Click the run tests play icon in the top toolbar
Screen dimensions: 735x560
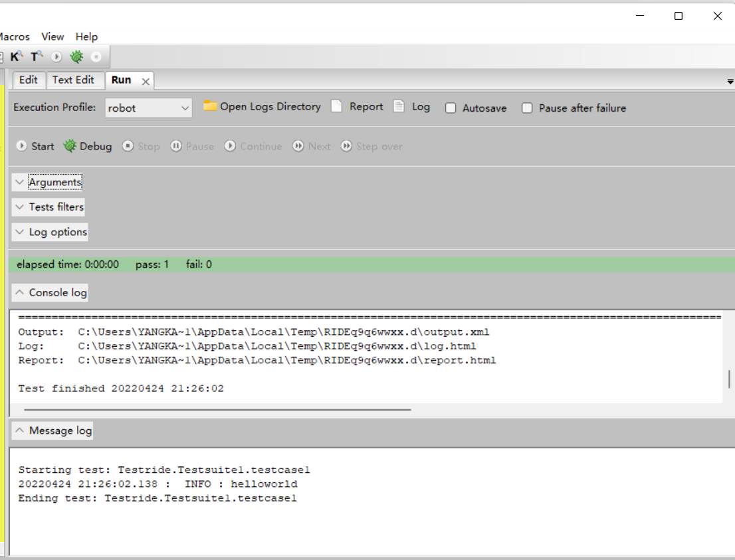pos(56,56)
